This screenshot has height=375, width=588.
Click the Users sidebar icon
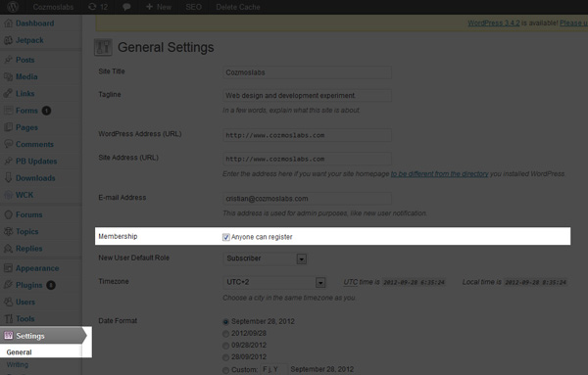8,302
